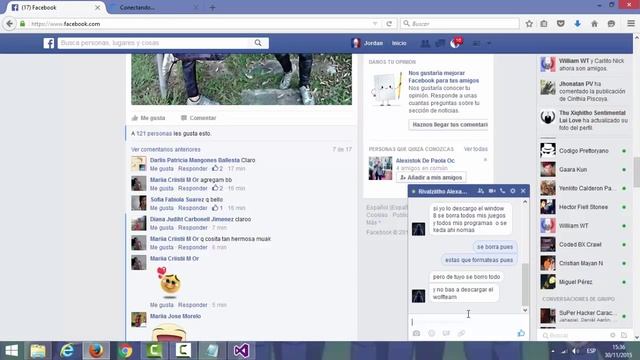Bookmark this page with the star icon

click(529, 24)
